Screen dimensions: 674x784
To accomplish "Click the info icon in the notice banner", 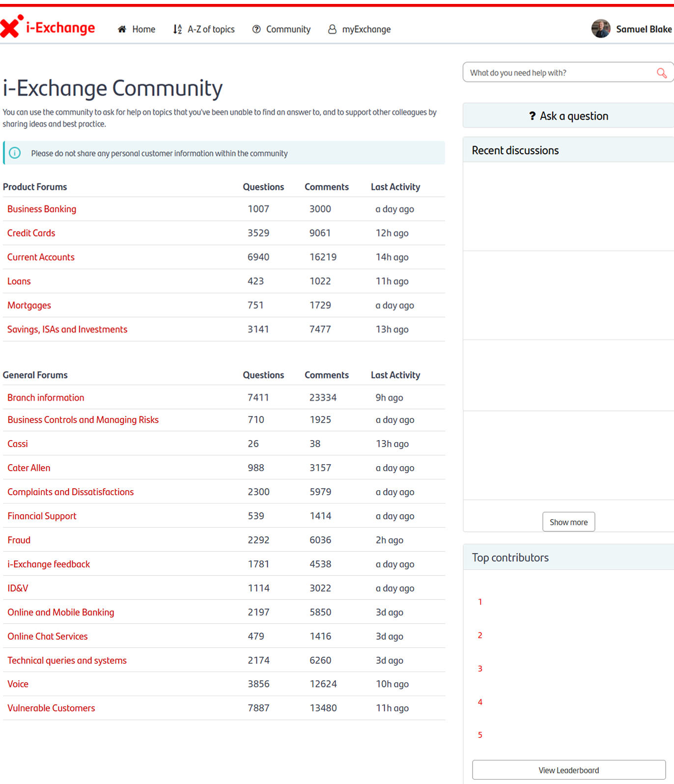I will [x=15, y=153].
